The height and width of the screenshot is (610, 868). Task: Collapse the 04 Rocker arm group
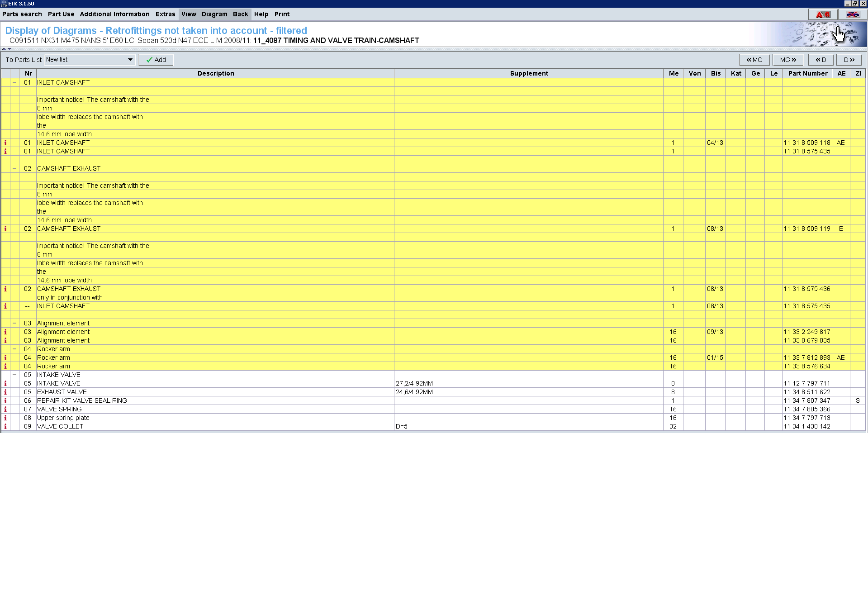[14, 349]
